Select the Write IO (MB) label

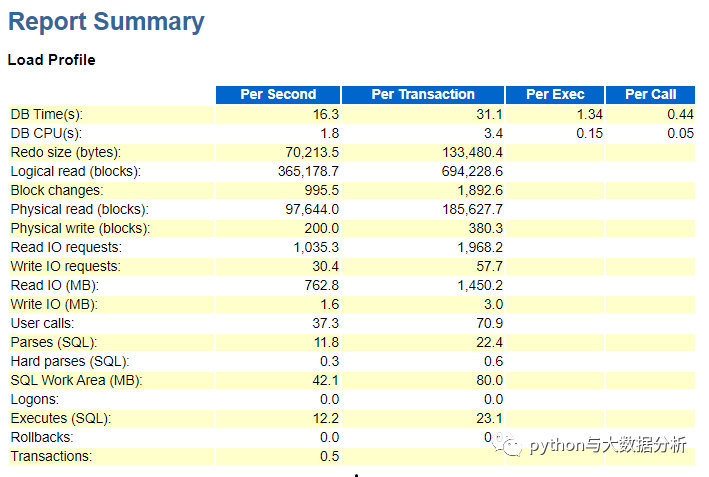tap(54, 304)
